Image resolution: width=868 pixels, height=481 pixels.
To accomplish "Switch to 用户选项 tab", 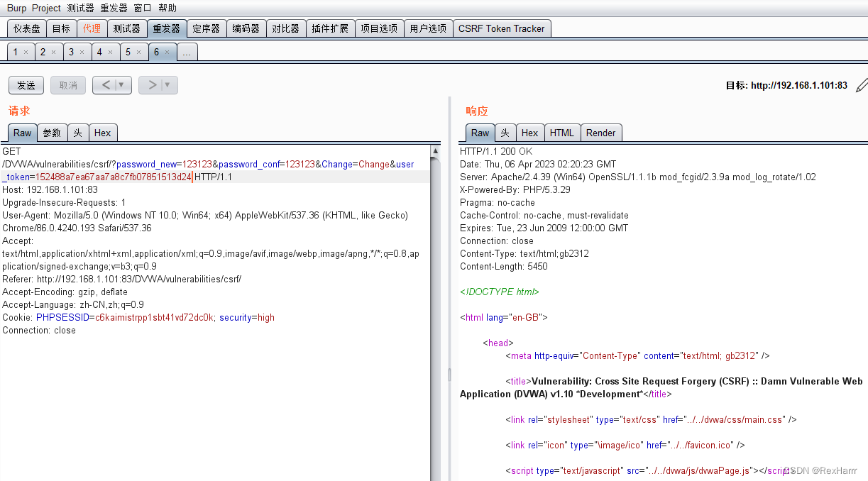I will (x=428, y=28).
